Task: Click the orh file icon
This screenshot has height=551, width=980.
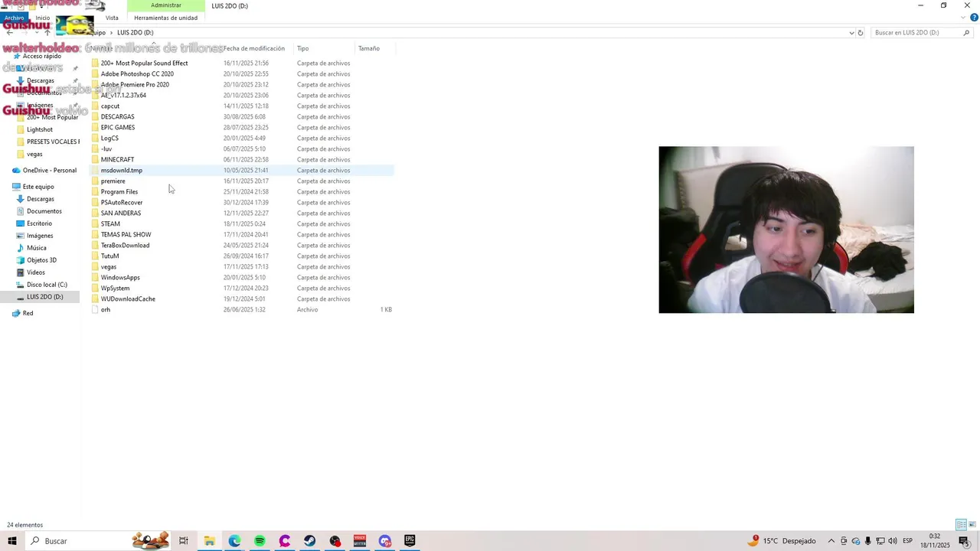Action: tap(95, 310)
